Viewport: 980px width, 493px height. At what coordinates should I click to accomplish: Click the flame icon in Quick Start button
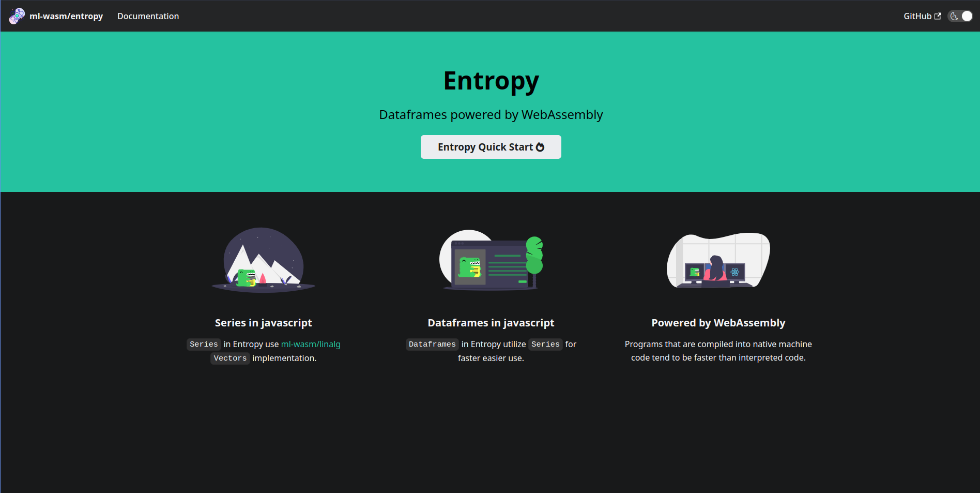tap(540, 147)
